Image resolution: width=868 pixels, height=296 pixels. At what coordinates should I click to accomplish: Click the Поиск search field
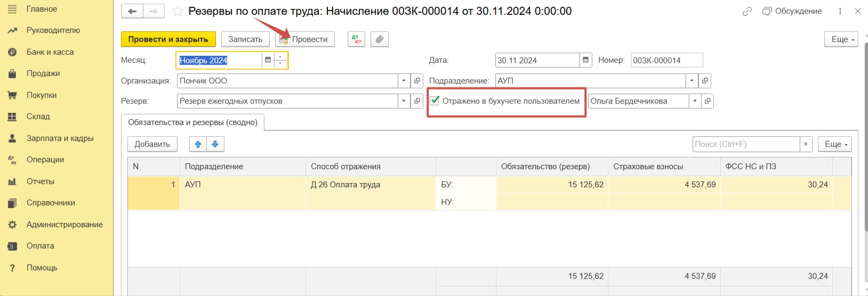click(x=746, y=144)
